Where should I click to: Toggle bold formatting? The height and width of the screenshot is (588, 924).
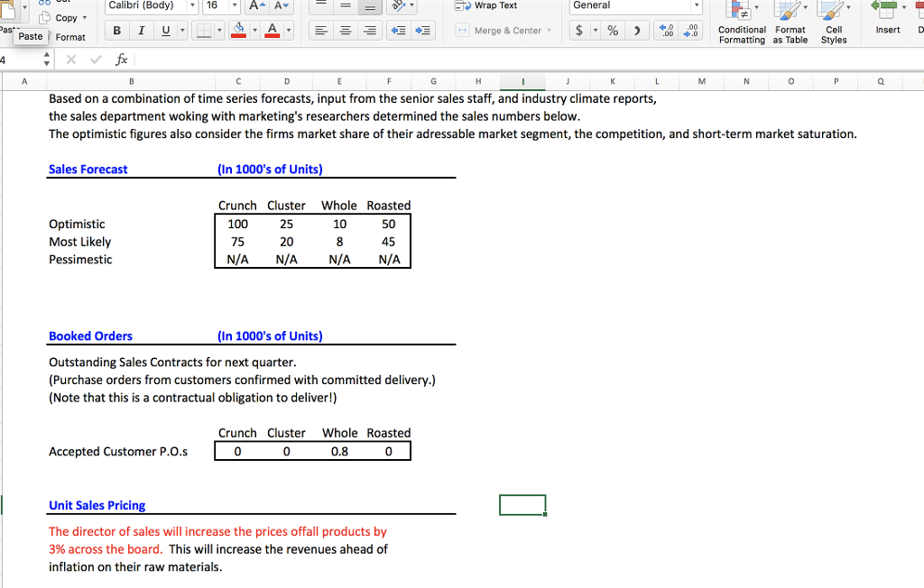point(117,32)
